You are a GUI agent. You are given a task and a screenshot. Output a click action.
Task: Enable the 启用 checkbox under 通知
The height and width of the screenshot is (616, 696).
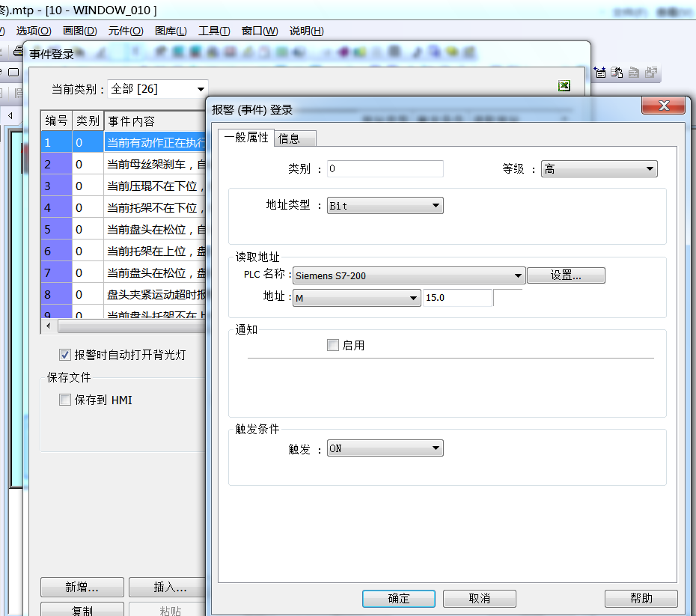(x=332, y=345)
